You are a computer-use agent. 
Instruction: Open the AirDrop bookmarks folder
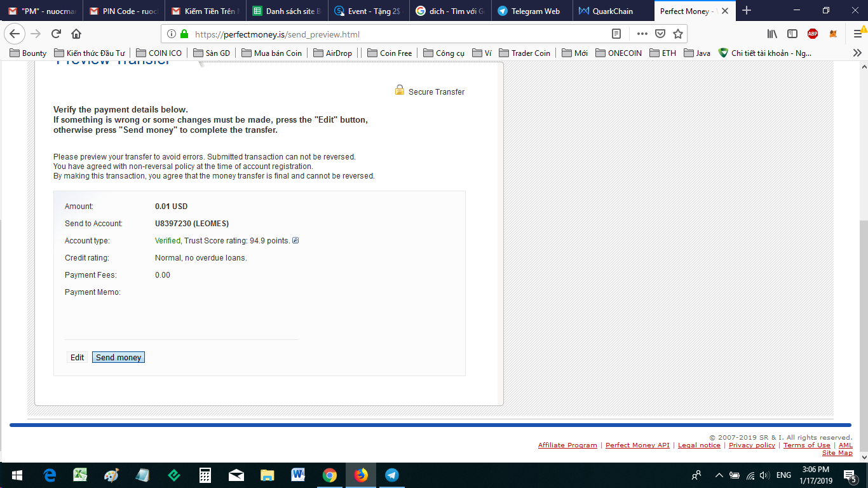coord(333,53)
